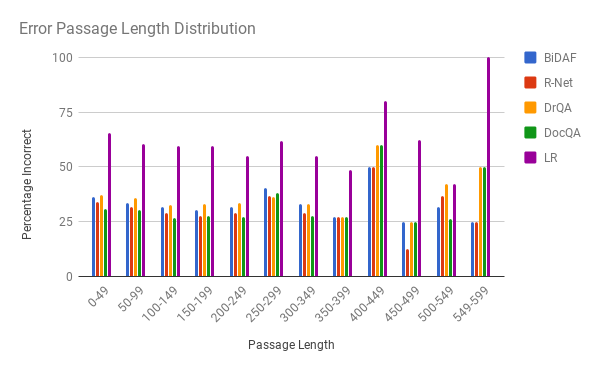
Task: Select the purple LR bar at 400-449
Action: (x=385, y=189)
